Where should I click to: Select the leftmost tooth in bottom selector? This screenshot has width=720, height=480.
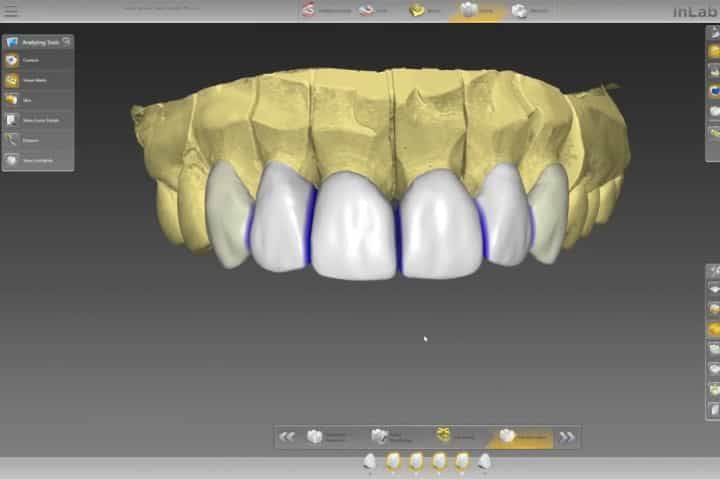[x=369, y=462]
